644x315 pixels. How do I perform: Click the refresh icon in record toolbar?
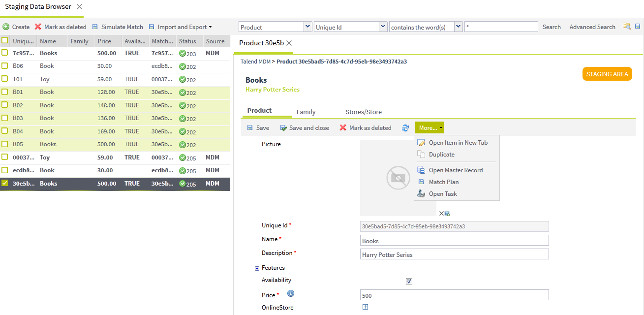(405, 128)
